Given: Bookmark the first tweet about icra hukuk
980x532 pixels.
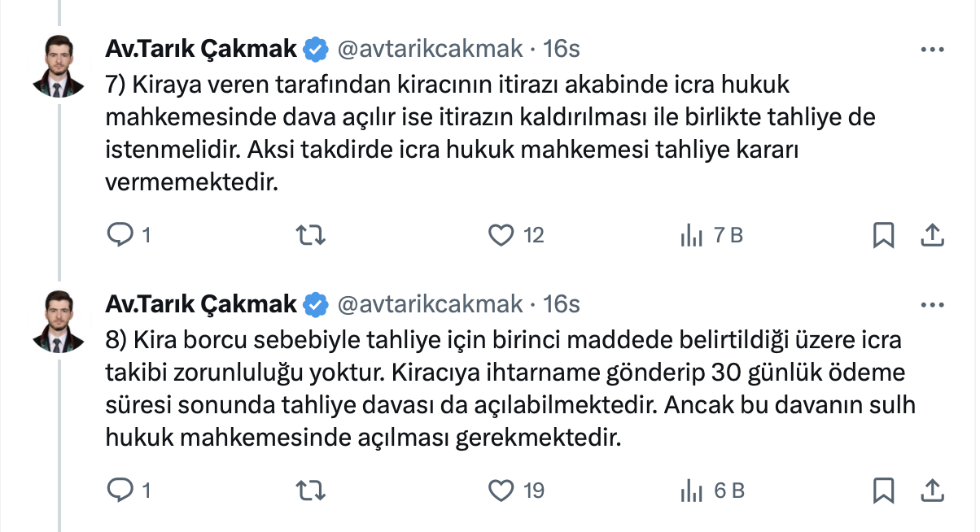Looking at the screenshot, I should [x=883, y=235].
